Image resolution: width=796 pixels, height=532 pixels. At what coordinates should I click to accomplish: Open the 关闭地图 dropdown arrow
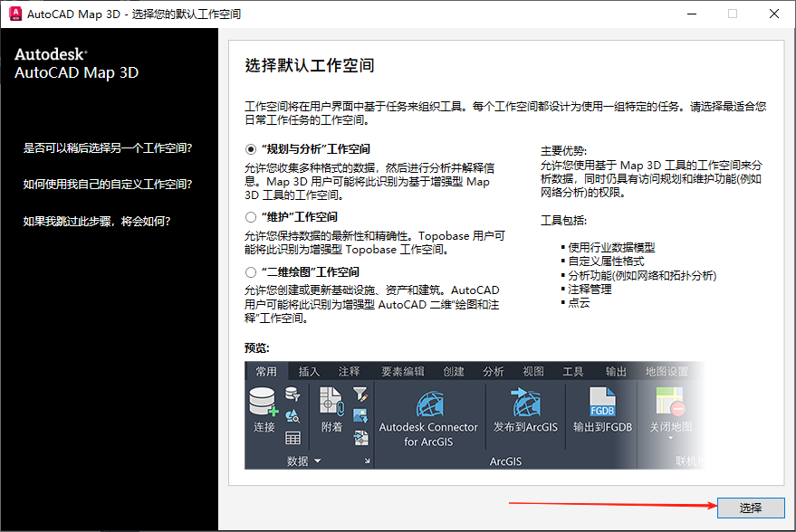click(x=669, y=436)
